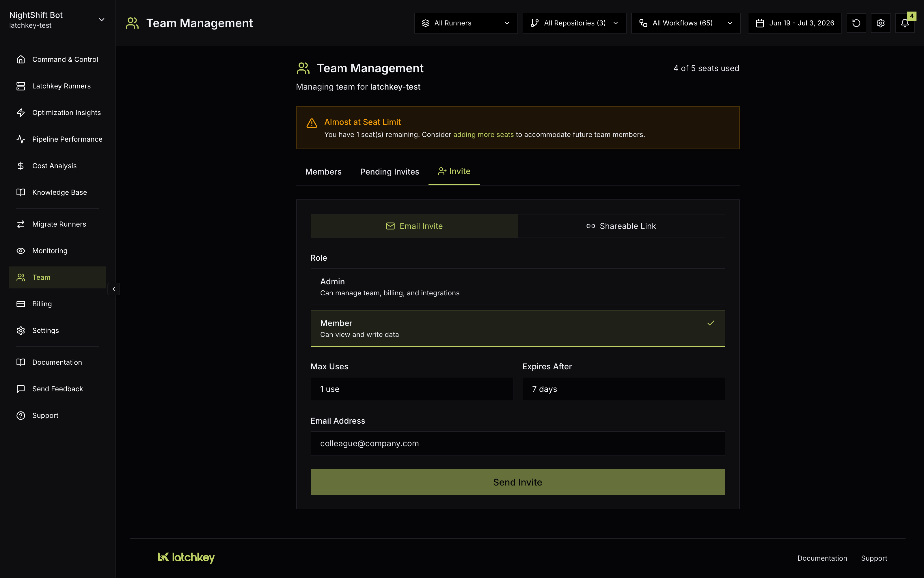
Task: Follow the adding more seats link
Action: (x=483, y=135)
